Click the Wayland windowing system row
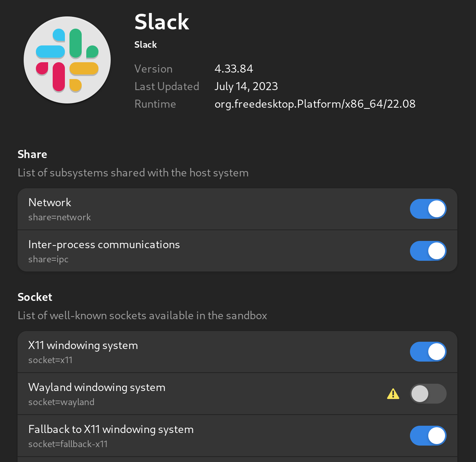Viewport: 476px width, 462px height. click(191, 393)
